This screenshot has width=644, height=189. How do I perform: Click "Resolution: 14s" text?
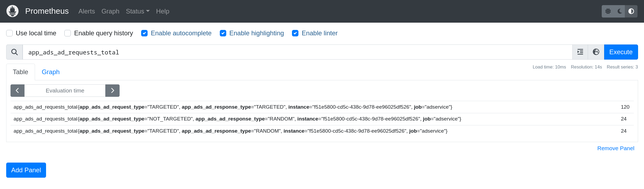point(586,67)
